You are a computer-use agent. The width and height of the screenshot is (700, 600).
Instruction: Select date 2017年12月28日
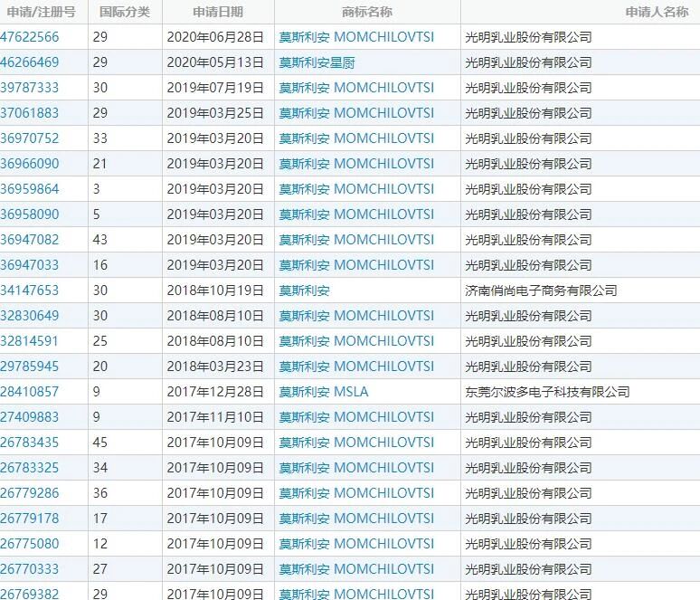pyautogui.click(x=215, y=392)
